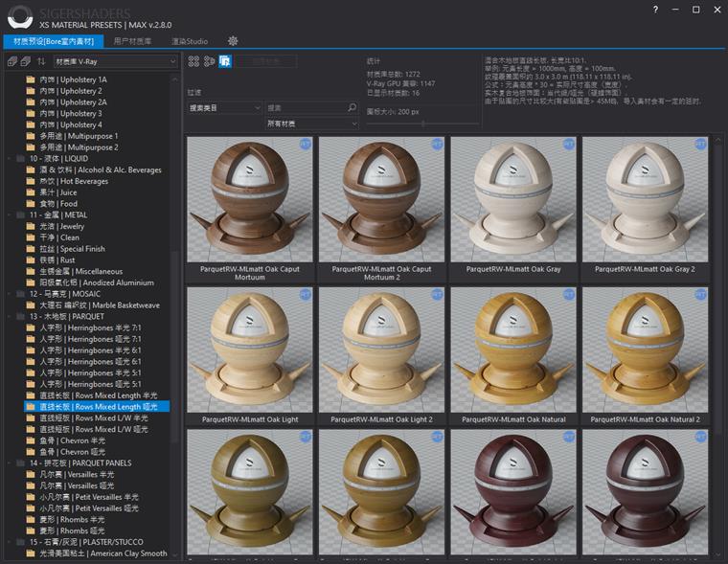Select Oak Caput Mortuum 2 material thumbnail
This screenshot has height=564, width=728.
pos(381,199)
